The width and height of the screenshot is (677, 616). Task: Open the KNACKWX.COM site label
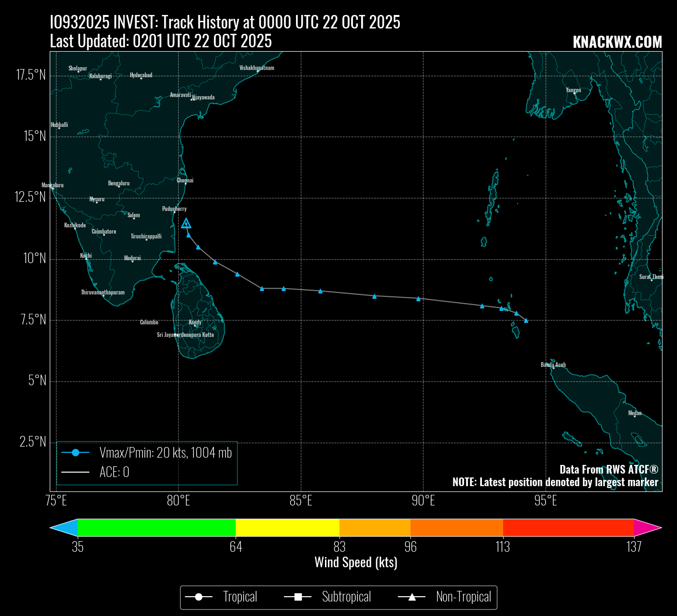(x=617, y=42)
